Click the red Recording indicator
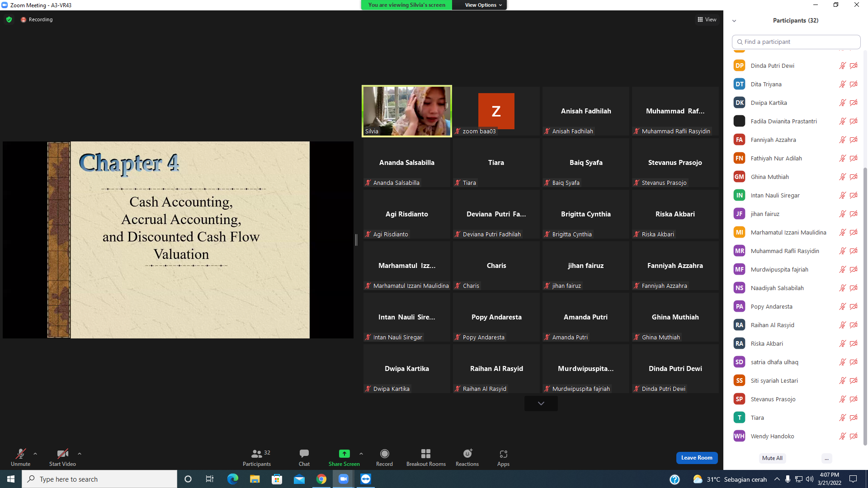The height and width of the screenshot is (488, 868). (37, 19)
